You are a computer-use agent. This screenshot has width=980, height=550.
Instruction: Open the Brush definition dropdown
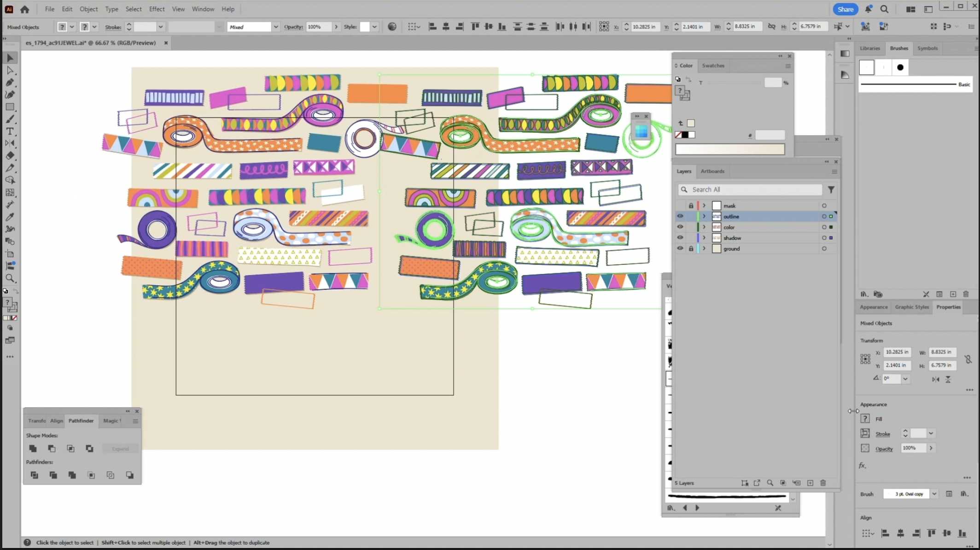point(934,494)
